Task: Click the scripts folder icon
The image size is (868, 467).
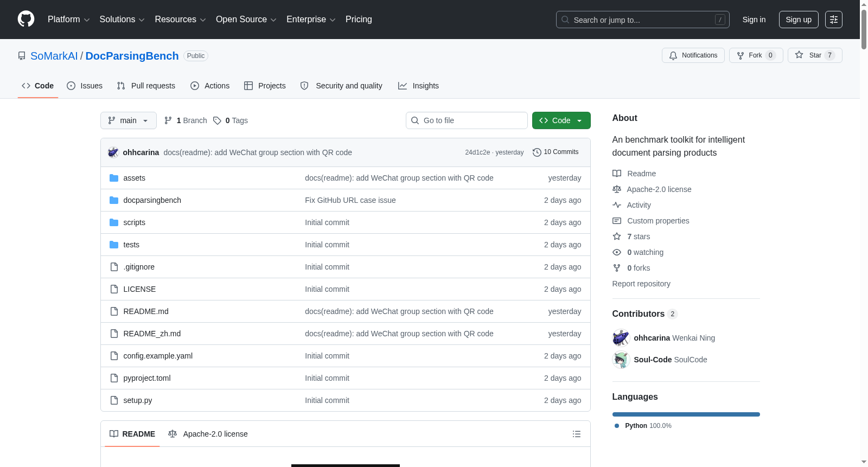Action: pyautogui.click(x=114, y=222)
